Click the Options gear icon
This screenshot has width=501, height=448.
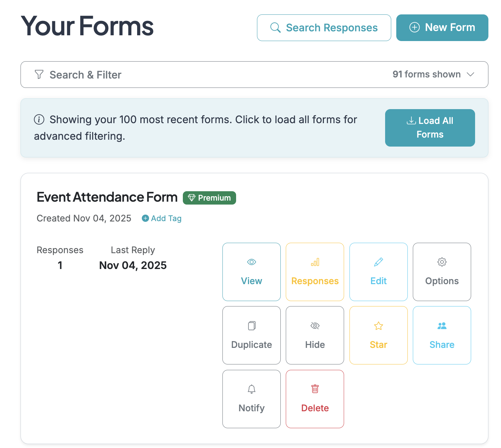442,262
